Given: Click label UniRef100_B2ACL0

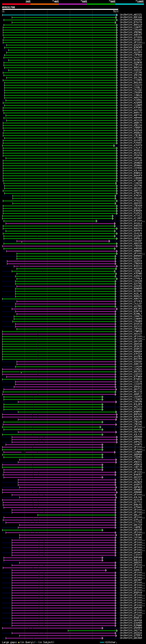Looking at the screenshot, I should 131,50.
